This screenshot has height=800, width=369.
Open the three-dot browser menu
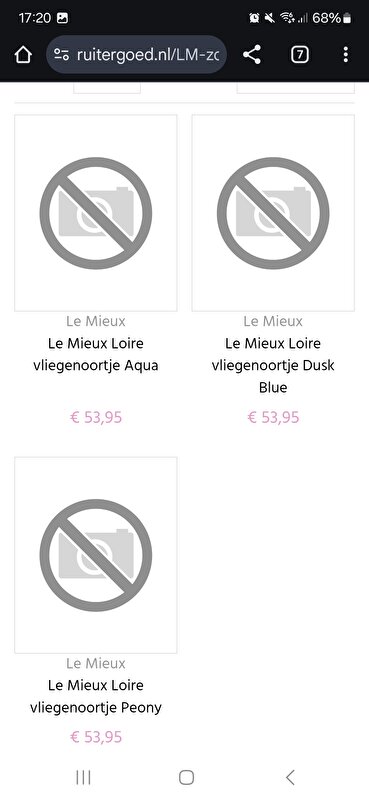pyautogui.click(x=346, y=55)
